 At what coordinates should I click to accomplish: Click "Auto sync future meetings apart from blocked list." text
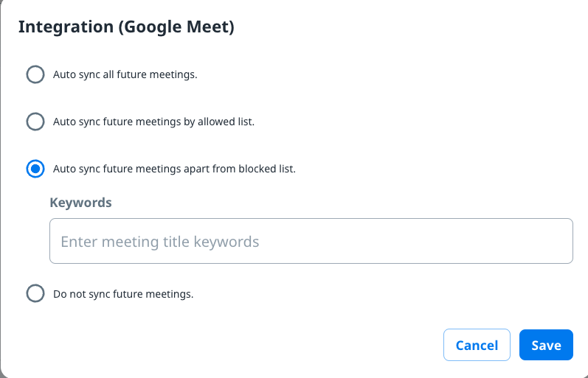click(x=174, y=169)
